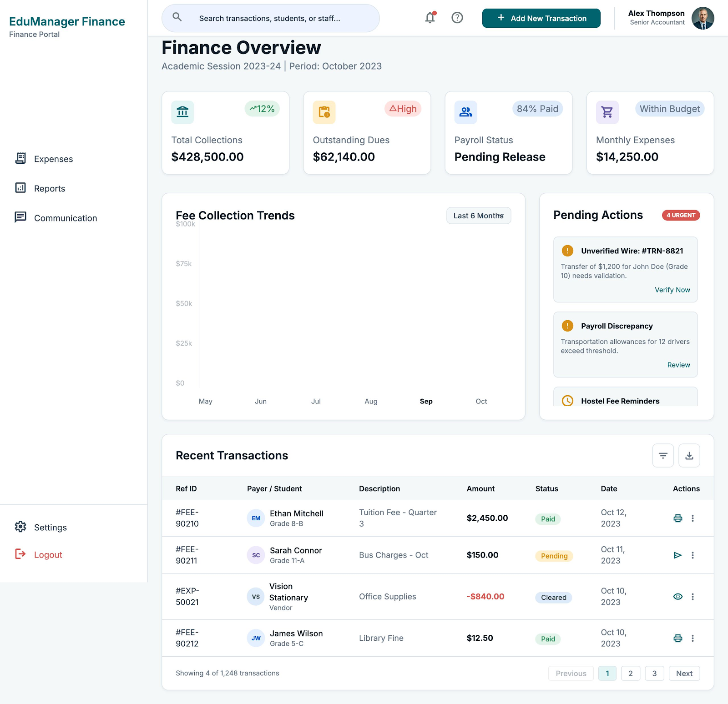Click the Hostel Fee Reminders clock icon
Image resolution: width=728 pixels, height=704 pixels.
point(567,401)
